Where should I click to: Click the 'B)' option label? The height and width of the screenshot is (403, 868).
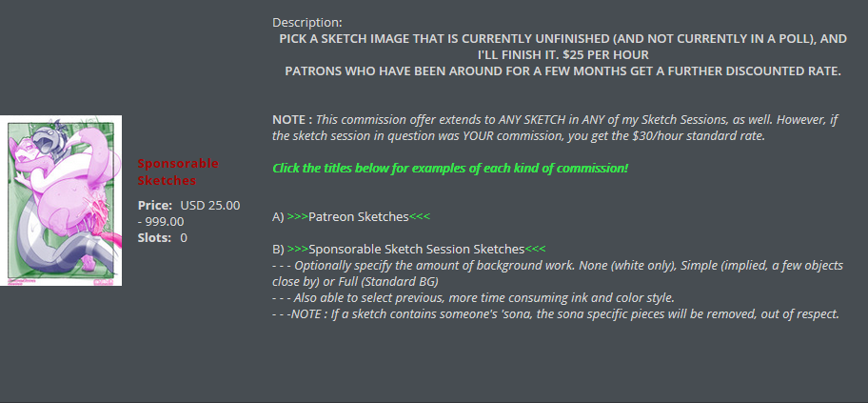pyautogui.click(x=278, y=249)
